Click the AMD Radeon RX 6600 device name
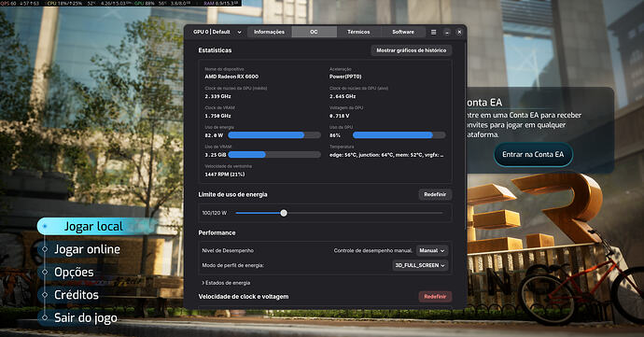Screen dimensions: 644x337 231,77
